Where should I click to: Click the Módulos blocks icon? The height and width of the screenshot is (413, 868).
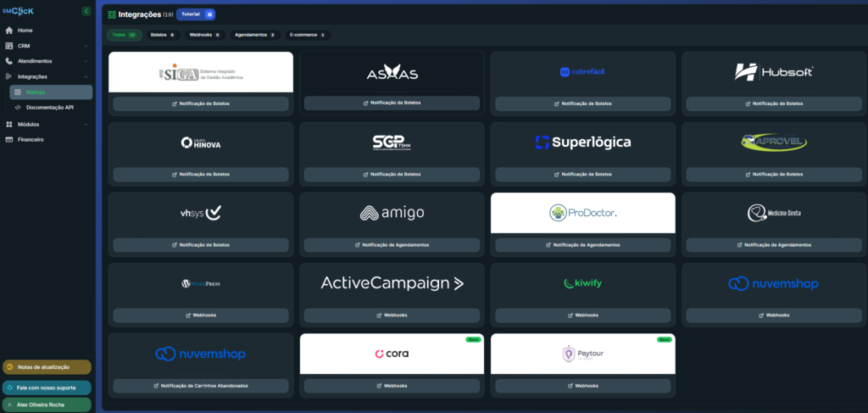[x=8, y=125]
